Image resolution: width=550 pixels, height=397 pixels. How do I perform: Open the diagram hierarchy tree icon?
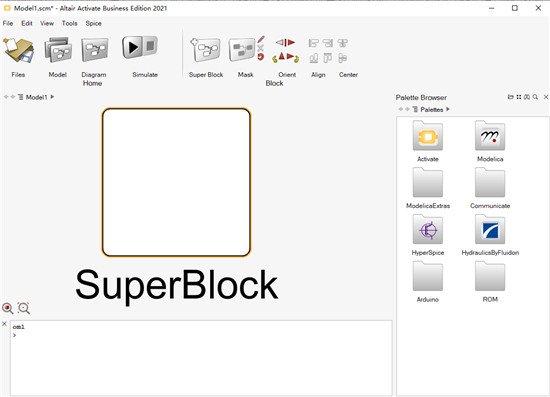point(21,97)
